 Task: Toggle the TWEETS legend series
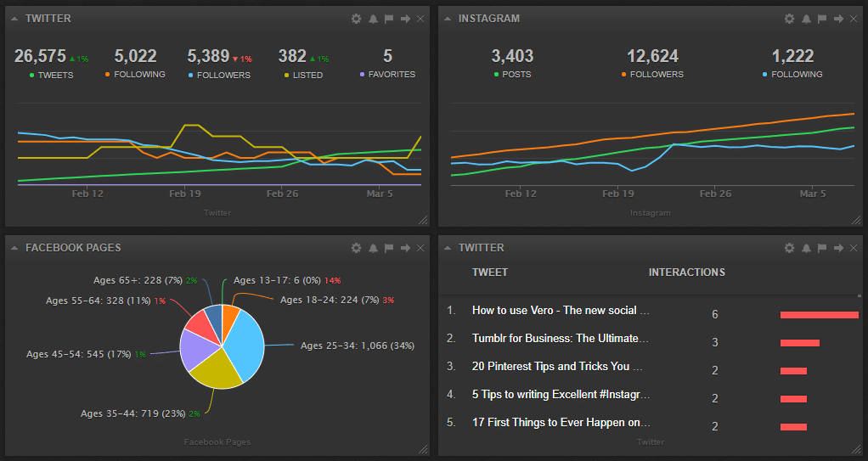51,75
